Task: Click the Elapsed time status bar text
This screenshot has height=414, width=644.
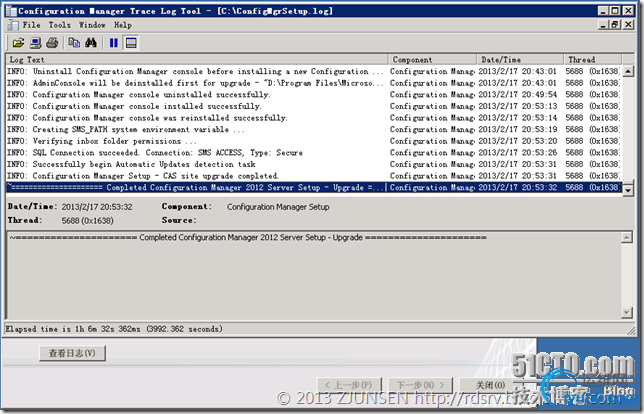Action: 114,329
